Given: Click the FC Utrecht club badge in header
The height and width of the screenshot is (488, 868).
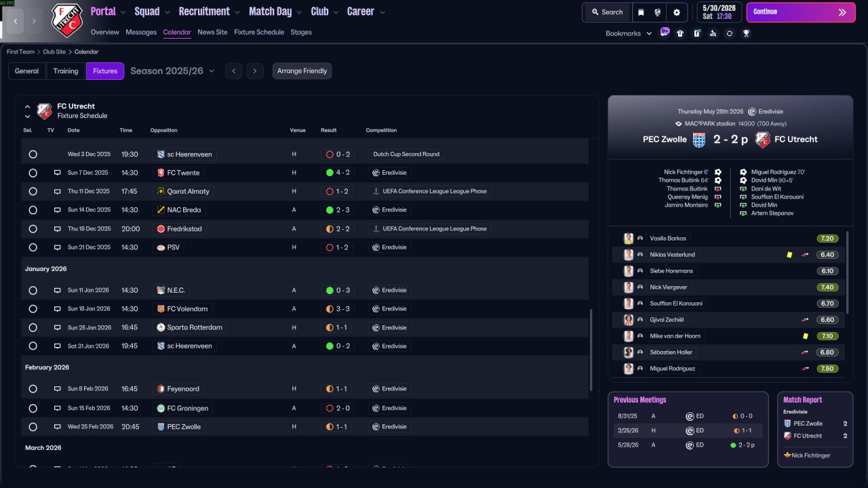Looking at the screenshot, I should (x=67, y=20).
